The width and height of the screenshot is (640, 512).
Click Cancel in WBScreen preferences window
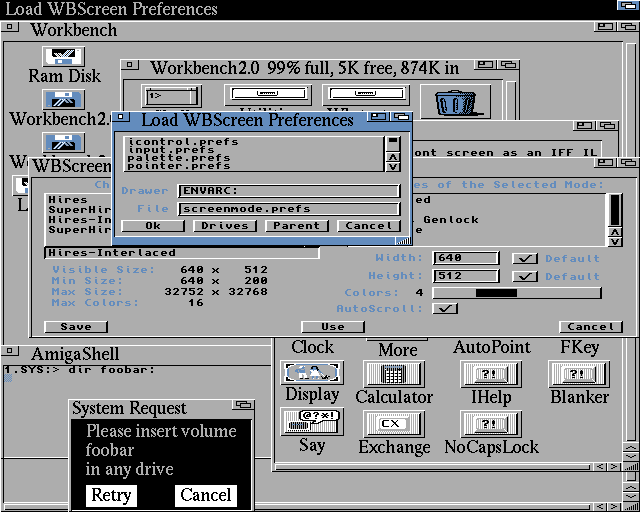[x=591, y=327]
